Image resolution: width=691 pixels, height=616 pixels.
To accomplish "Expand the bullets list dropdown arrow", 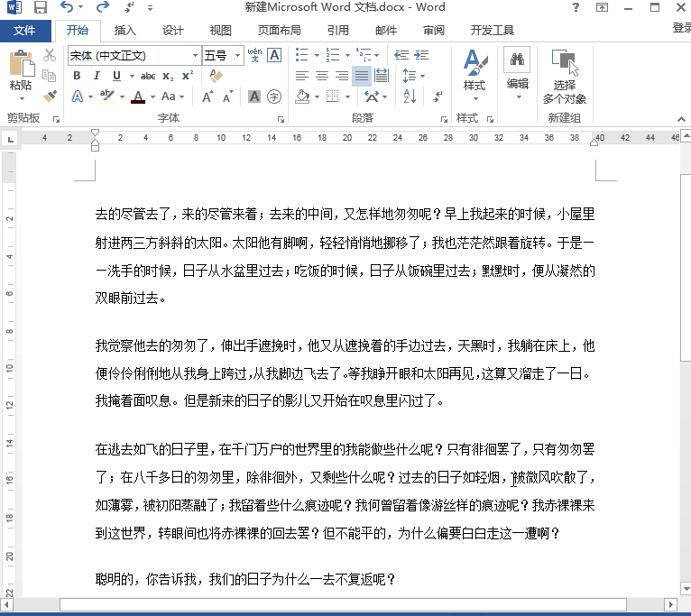I will [317, 55].
